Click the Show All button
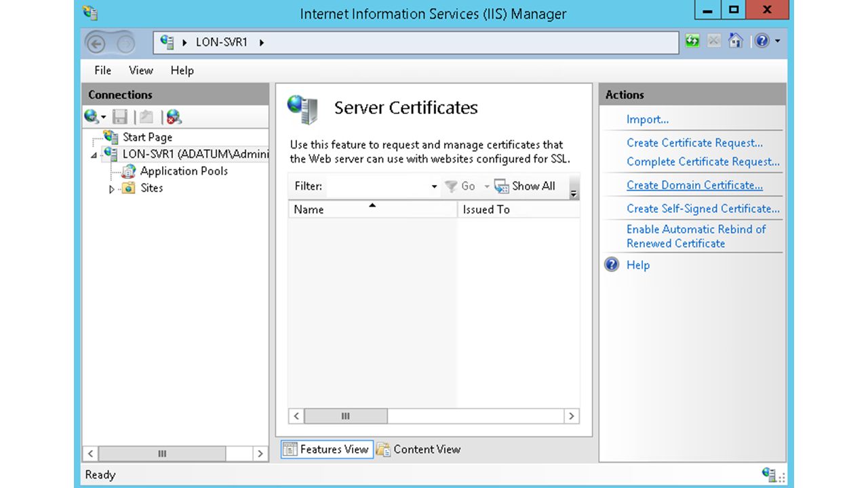The height and width of the screenshot is (488, 868). [x=525, y=186]
